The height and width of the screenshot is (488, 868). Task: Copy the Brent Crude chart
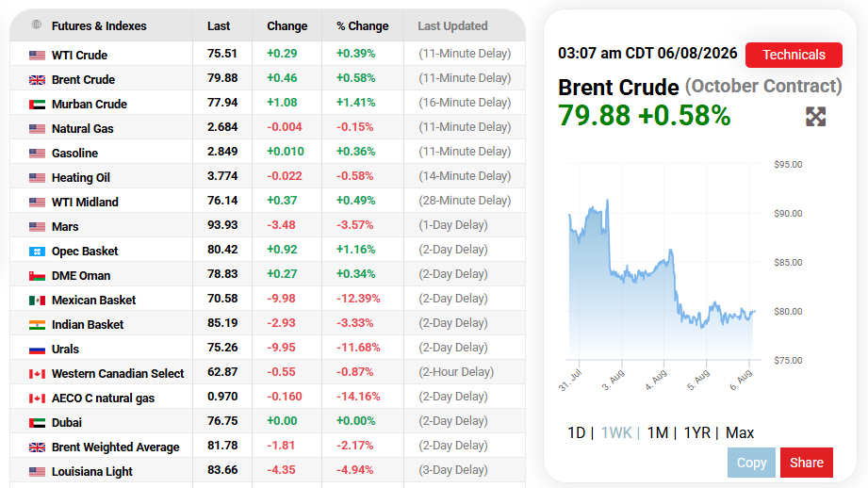[751, 463]
